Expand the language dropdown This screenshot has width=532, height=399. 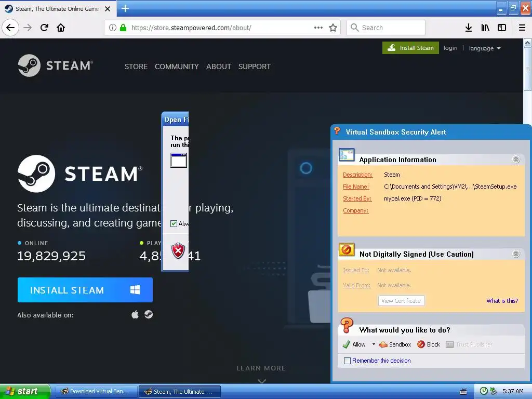[485, 48]
